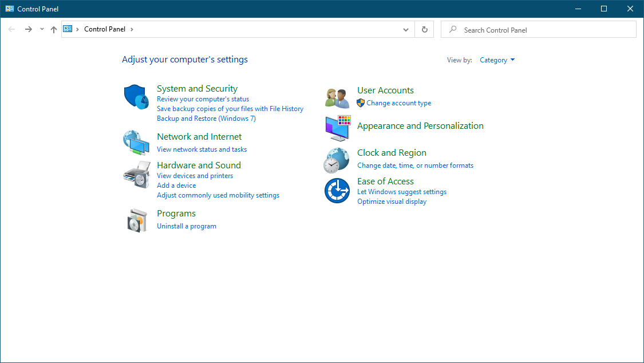Viewport: 644px width, 363px height.
Task: Open Programs via the CD icon
Action: click(136, 219)
